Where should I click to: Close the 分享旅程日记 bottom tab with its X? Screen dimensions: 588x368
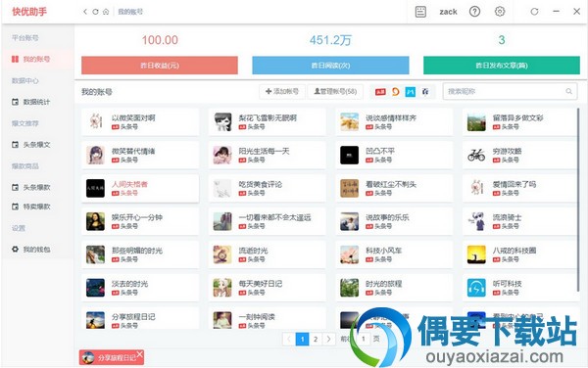pos(140,353)
